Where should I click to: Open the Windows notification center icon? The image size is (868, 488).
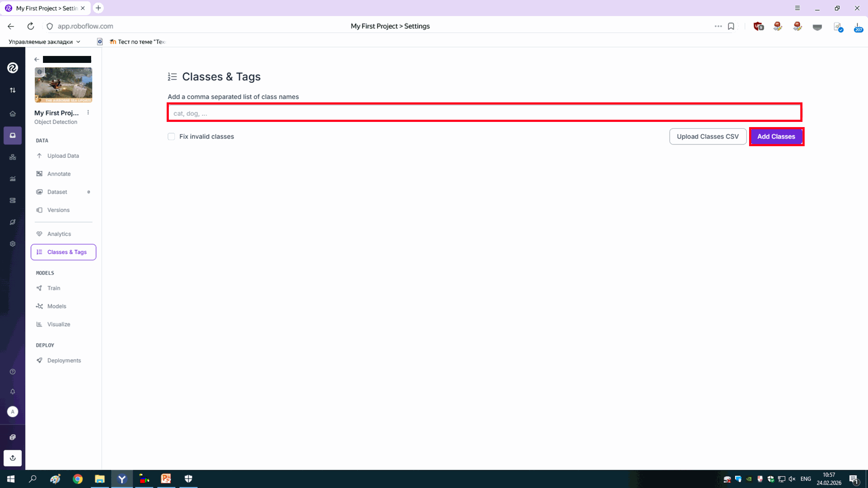pos(854,479)
